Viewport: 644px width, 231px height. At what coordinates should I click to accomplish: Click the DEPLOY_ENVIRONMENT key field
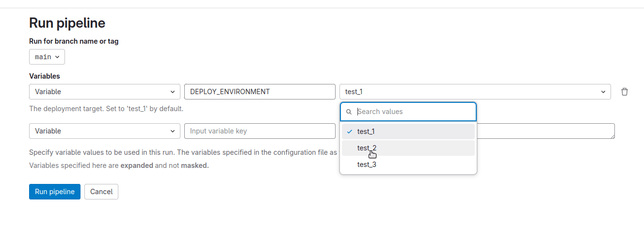[x=260, y=92]
